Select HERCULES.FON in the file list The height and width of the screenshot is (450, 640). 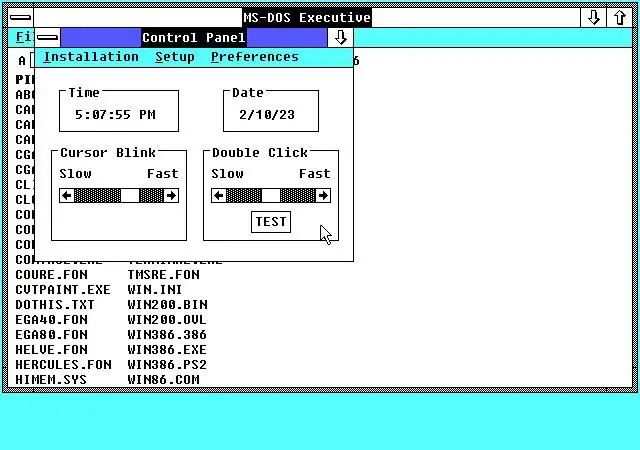pyautogui.click(x=63, y=365)
